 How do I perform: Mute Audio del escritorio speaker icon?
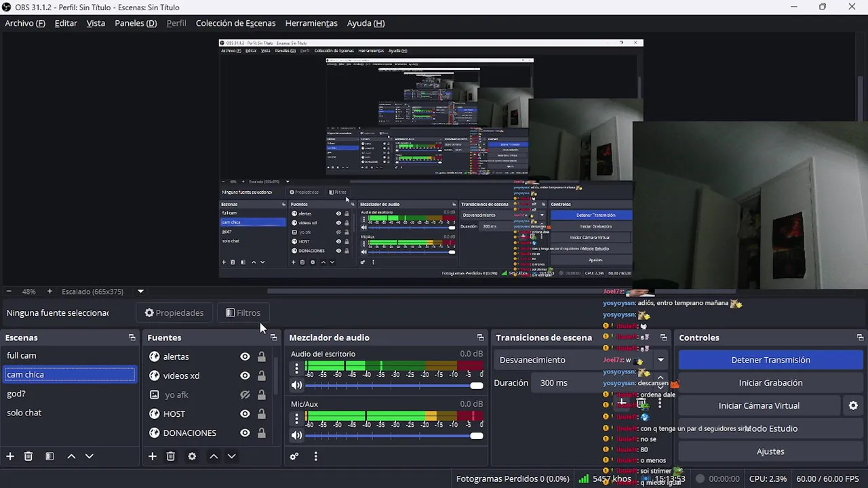coord(296,385)
